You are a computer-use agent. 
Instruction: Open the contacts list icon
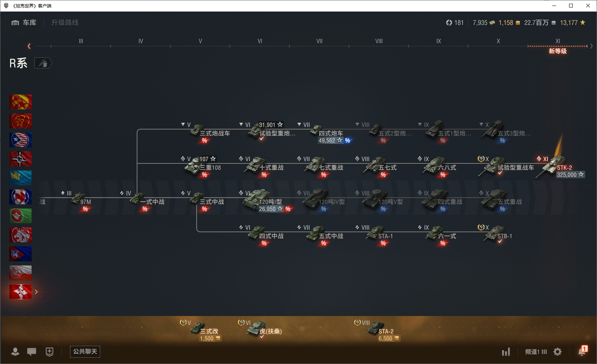click(15, 352)
